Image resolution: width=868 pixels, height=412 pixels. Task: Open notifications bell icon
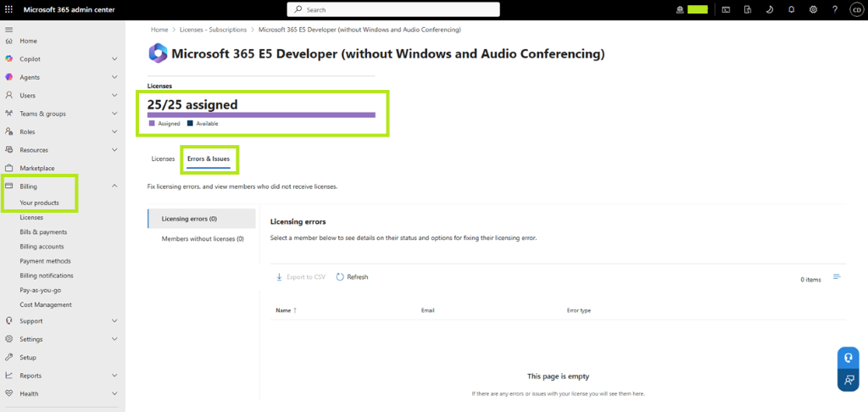click(791, 9)
